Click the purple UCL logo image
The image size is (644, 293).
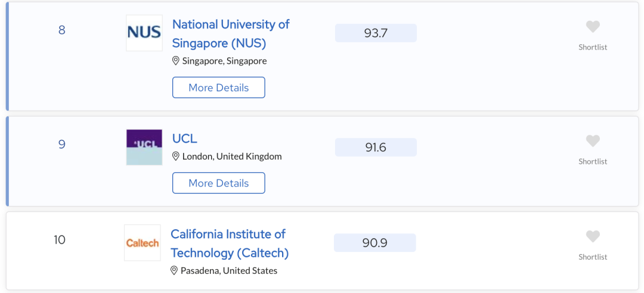tap(144, 147)
